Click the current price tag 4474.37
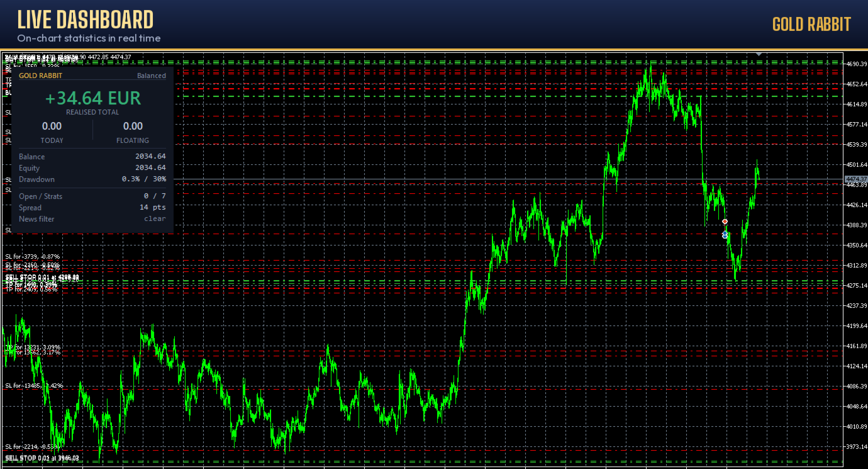Image resolution: width=868 pixels, height=469 pixels. coord(856,179)
